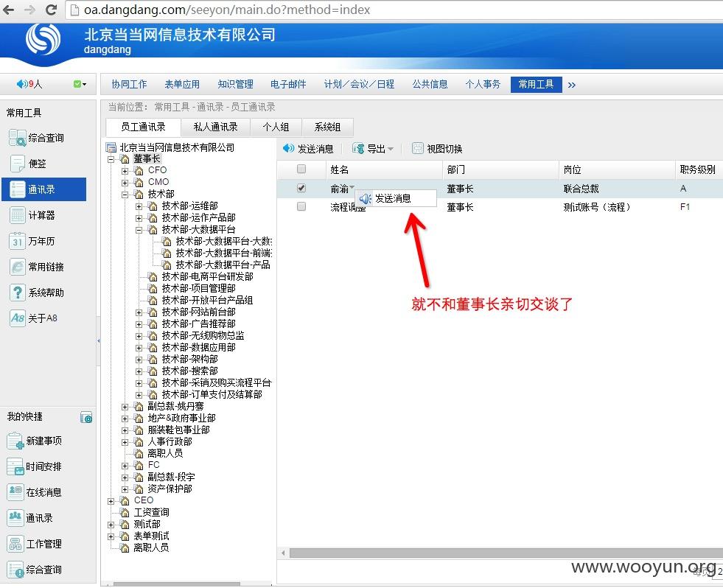Click the sidebar collapse handle
723x588 pixels.
[98, 341]
